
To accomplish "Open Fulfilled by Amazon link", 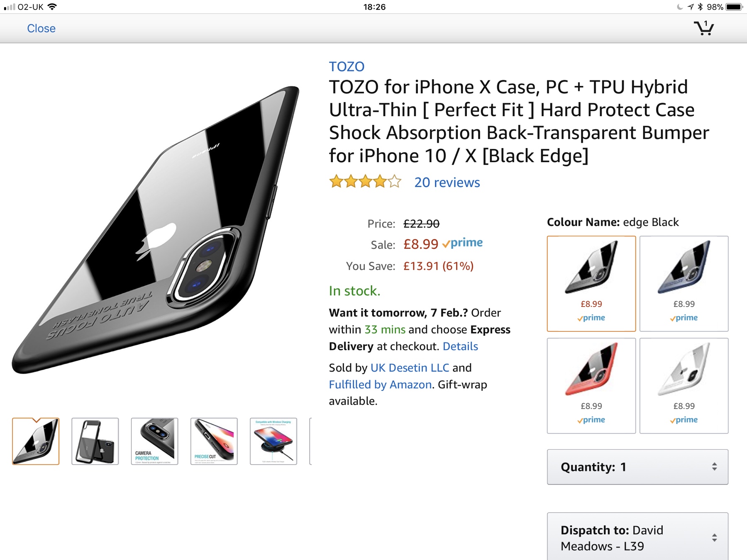I will pyautogui.click(x=380, y=385).
